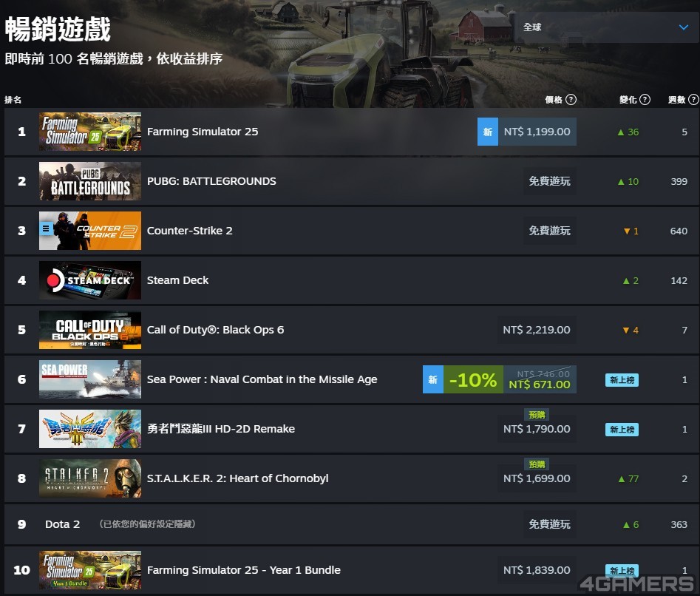Click the PUBG: BATTLEGROUNDS title
Viewport: 700px width, 596px height.
click(x=211, y=181)
